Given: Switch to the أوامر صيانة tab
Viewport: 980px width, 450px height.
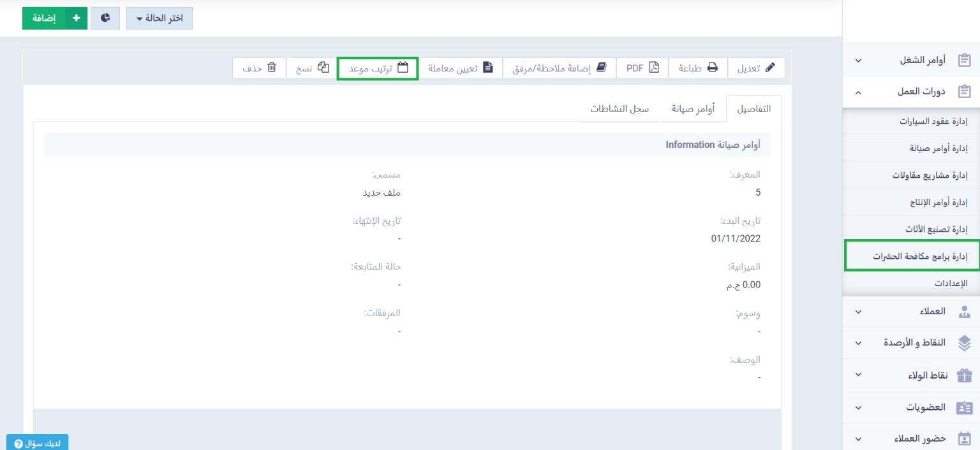Looking at the screenshot, I should [692, 109].
